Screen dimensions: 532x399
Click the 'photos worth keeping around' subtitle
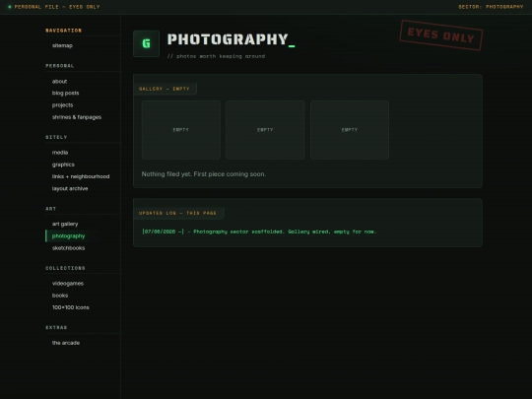(216, 56)
